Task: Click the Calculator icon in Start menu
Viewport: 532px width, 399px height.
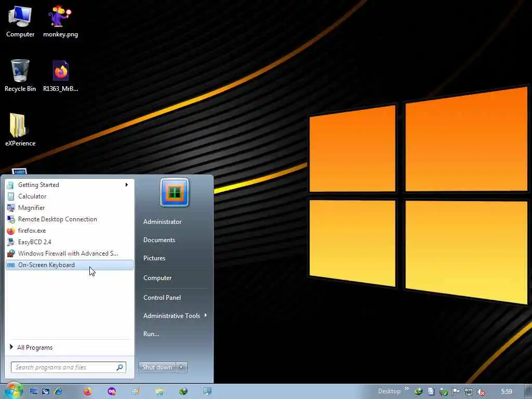Action: pos(11,196)
